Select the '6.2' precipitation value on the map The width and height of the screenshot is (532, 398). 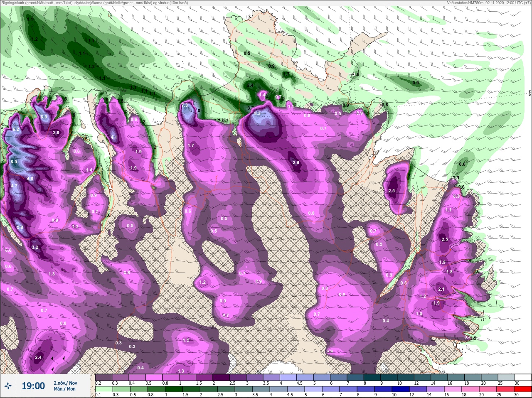[16, 130]
